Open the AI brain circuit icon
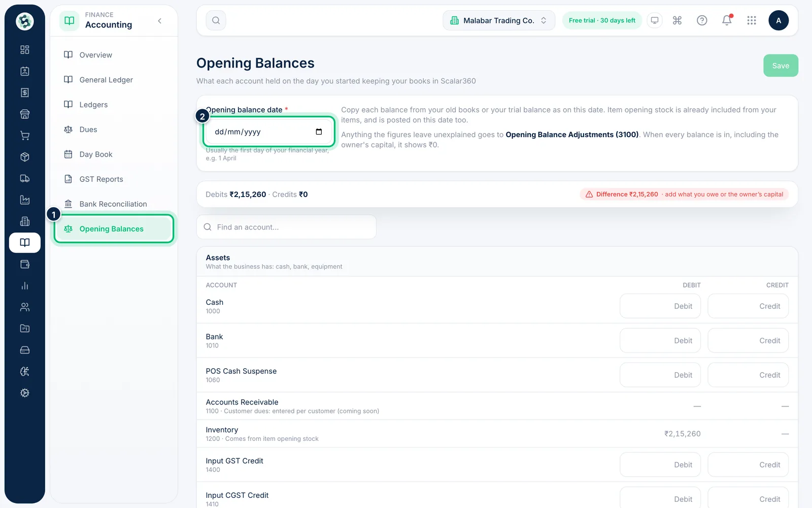812x508 pixels. (x=24, y=371)
